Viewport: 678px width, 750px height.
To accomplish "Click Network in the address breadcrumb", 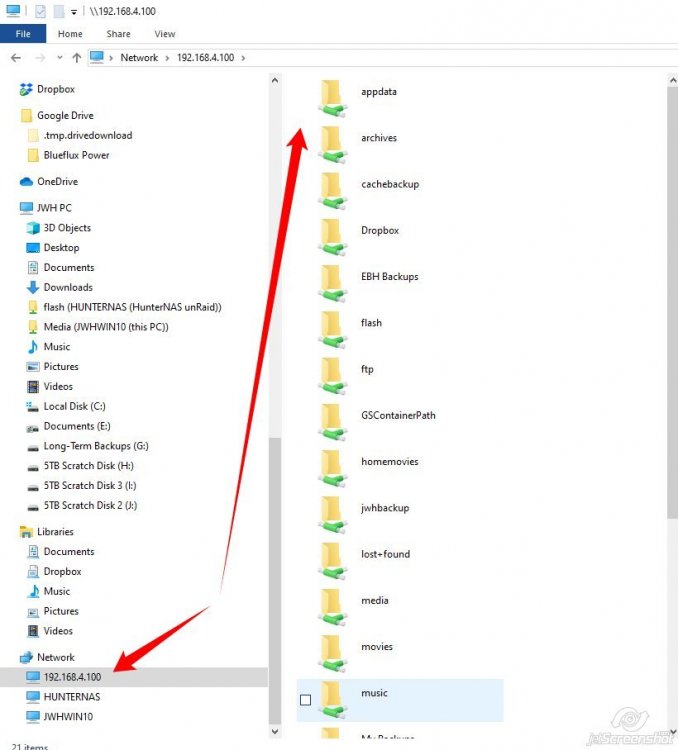I will point(139,58).
